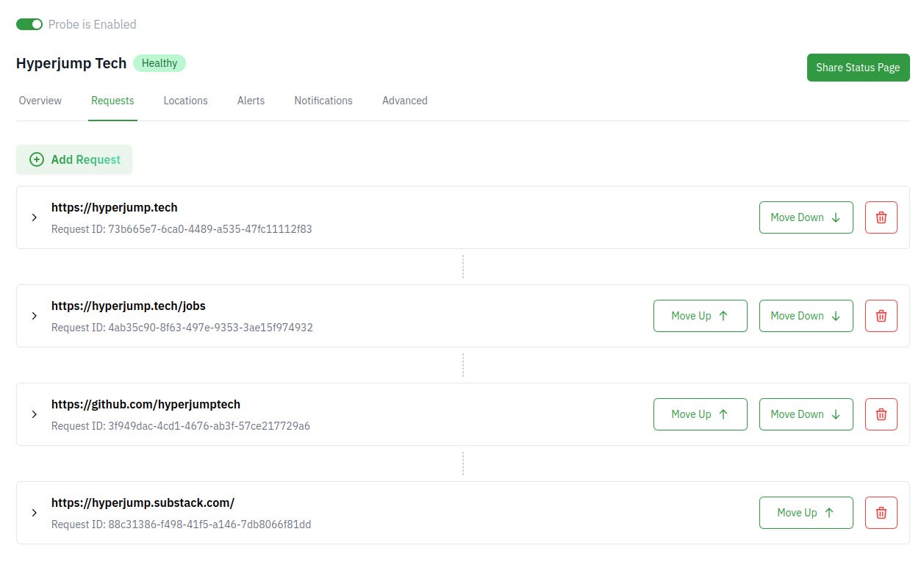
Task: Delete the github.com/hyperjumptech request
Action: pos(881,414)
